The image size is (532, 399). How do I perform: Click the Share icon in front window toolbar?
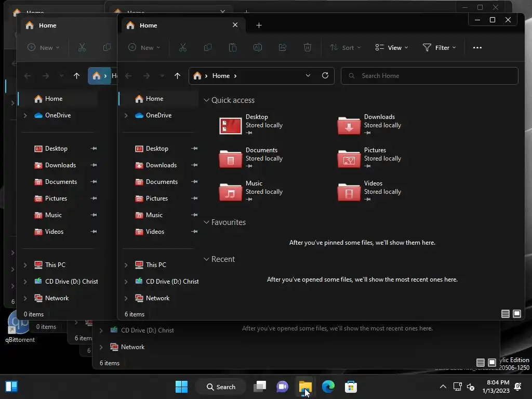pyautogui.click(x=283, y=47)
